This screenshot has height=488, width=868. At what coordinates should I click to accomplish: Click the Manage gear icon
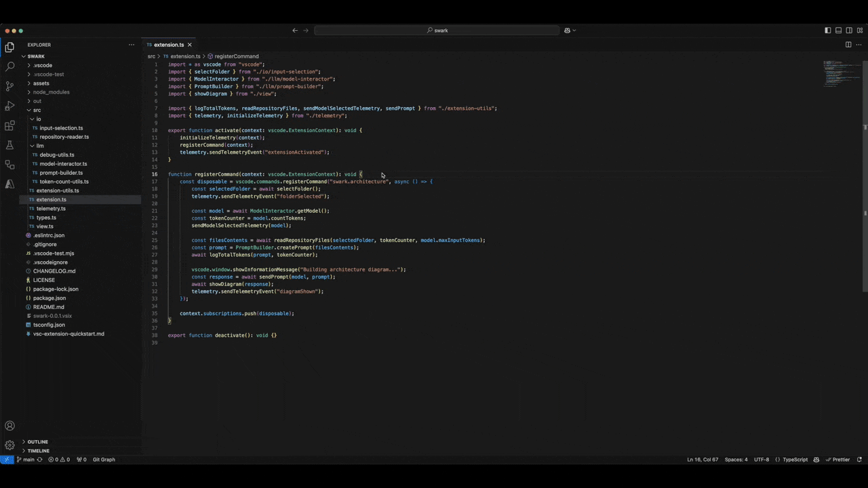pos(9,445)
